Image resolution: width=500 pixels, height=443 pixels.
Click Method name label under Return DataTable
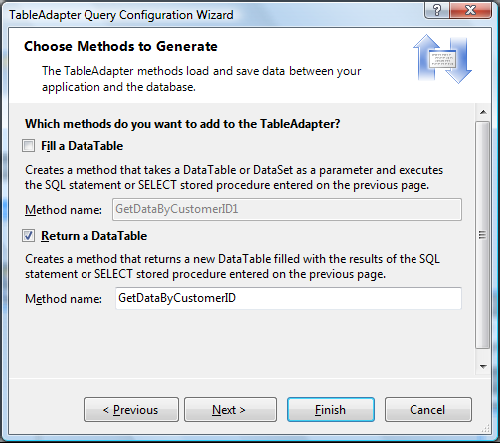pyautogui.click(x=63, y=299)
